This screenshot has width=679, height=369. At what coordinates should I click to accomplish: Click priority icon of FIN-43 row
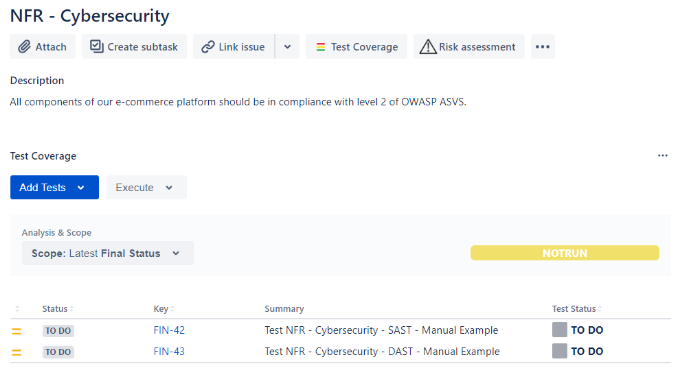coord(16,353)
